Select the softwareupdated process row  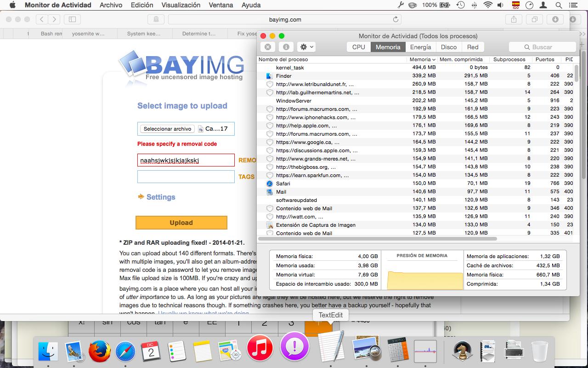point(416,200)
